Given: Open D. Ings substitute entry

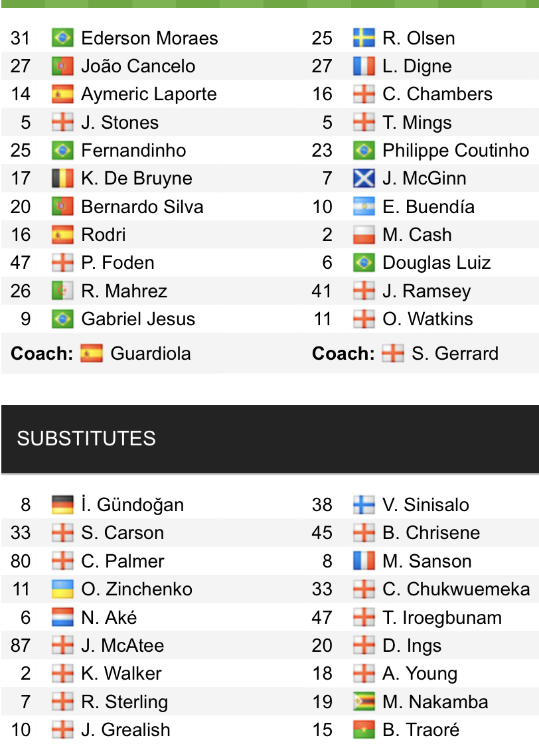Looking at the screenshot, I should (x=412, y=646).
